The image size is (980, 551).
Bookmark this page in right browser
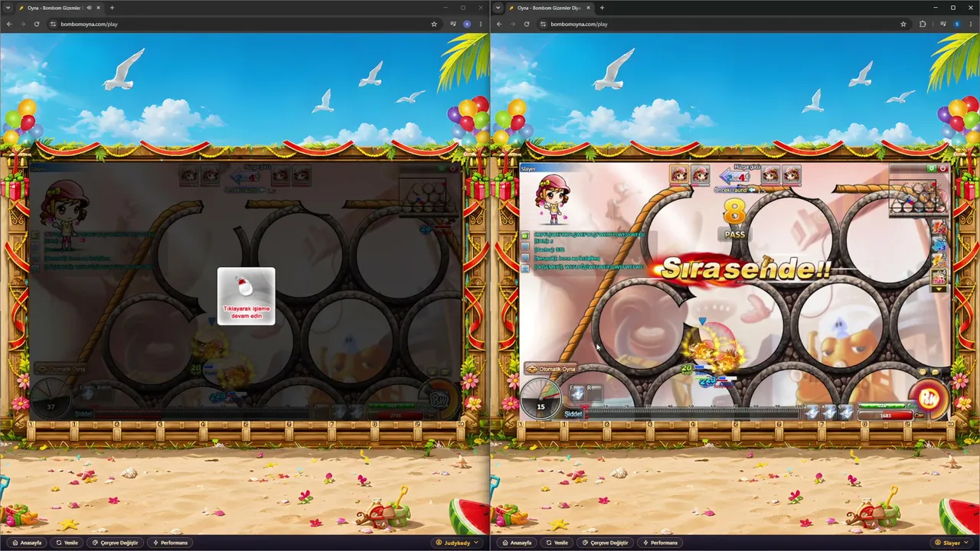tap(903, 24)
